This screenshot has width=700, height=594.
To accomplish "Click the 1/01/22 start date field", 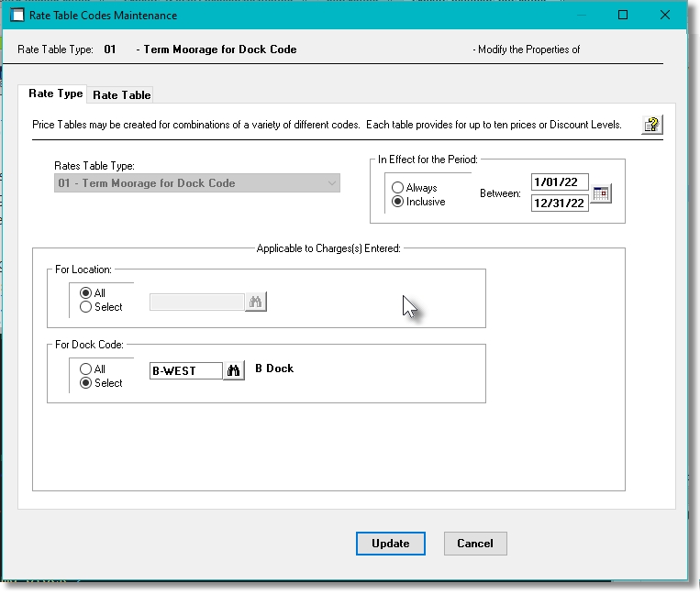I will pos(560,181).
